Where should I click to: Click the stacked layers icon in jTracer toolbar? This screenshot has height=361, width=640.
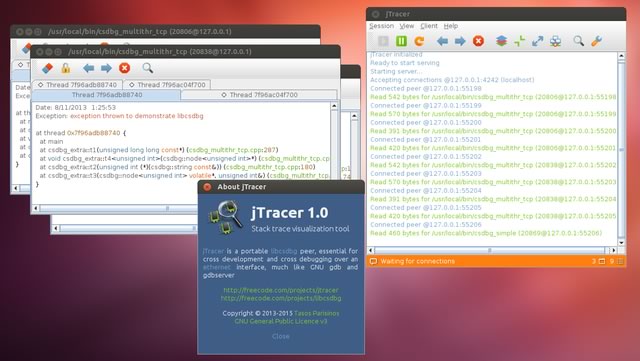point(501,41)
